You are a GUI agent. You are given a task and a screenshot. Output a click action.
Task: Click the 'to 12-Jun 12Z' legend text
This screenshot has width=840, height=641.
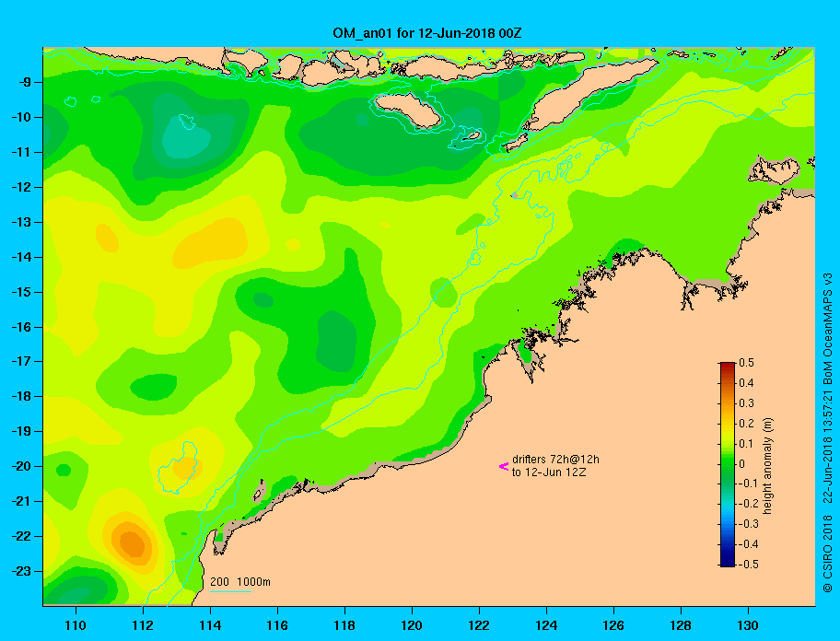549,472
